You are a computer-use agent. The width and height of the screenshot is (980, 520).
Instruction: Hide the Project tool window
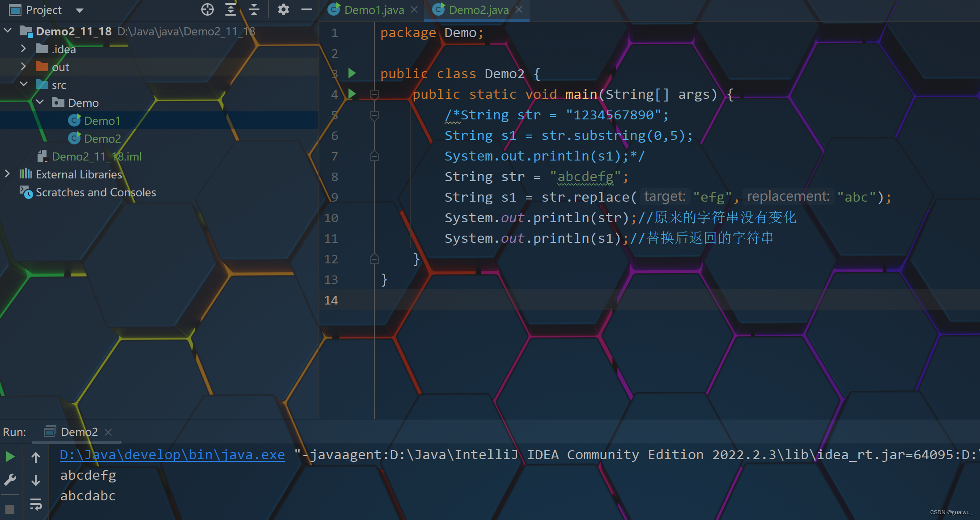(x=307, y=9)
